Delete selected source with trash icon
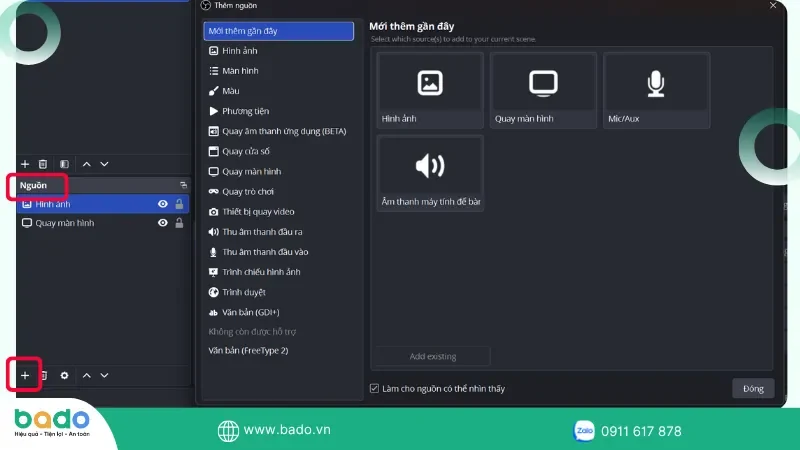Image resolution: width=800 pixels, height=450 pixels. tap(44, 376)
